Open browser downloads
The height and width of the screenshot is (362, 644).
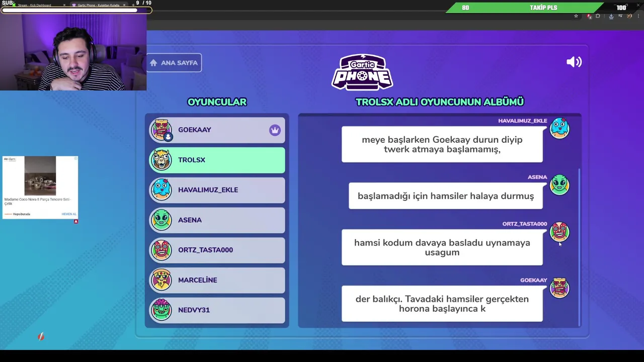point(611,16)
